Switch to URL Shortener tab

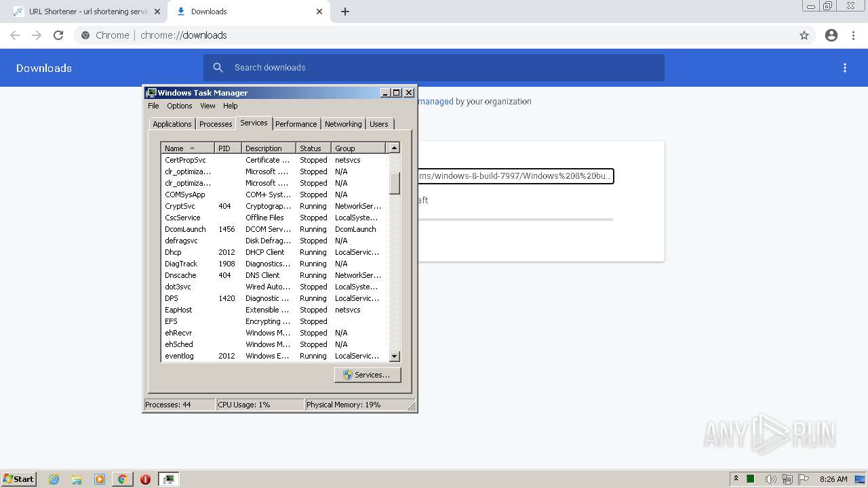(86, 12)
